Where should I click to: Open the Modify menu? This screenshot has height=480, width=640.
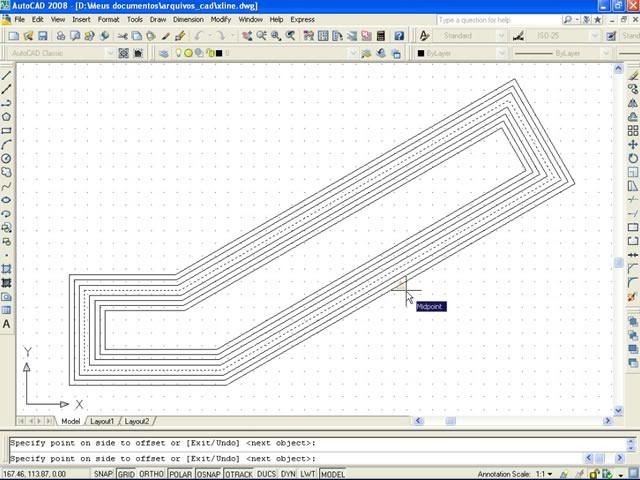[x=221, y=19]
